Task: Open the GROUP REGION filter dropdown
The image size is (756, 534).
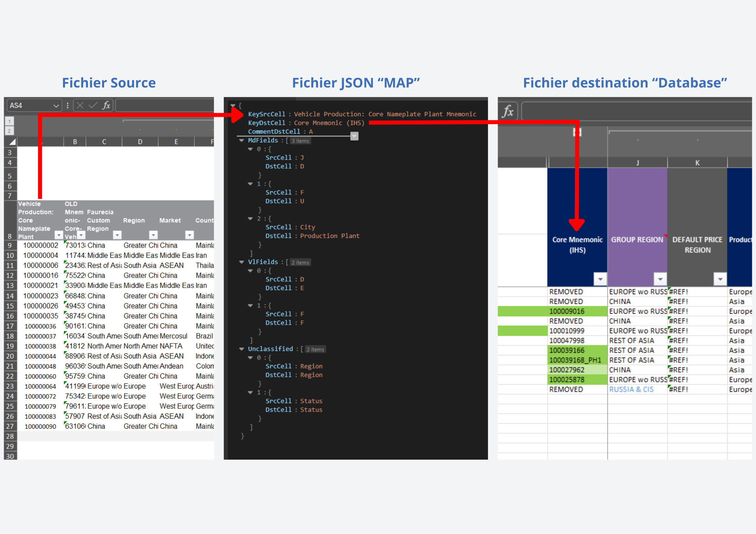Action: click(660, 279)
